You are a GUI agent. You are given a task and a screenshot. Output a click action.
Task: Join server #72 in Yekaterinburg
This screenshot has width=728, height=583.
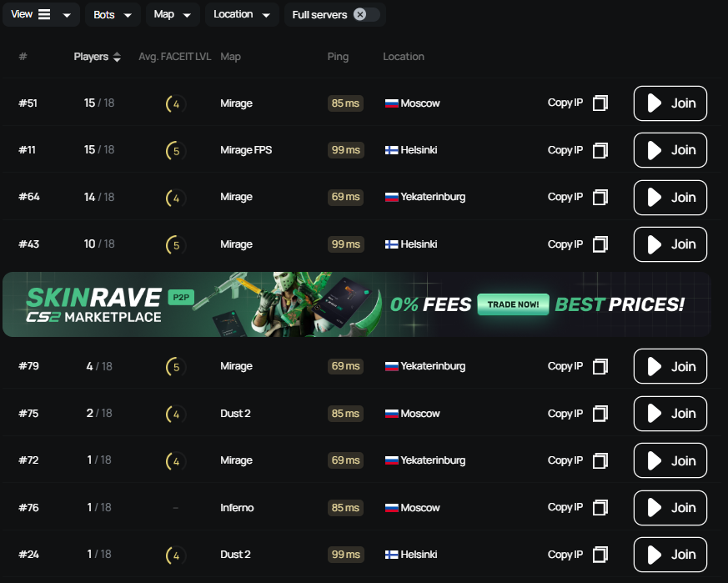coord(670,460)
